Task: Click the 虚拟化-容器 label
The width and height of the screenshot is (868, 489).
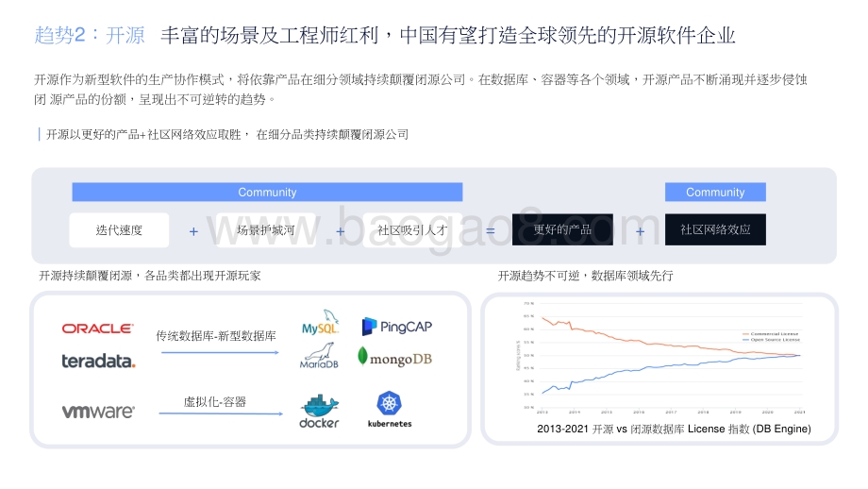Action: click(x=215, y=401)
